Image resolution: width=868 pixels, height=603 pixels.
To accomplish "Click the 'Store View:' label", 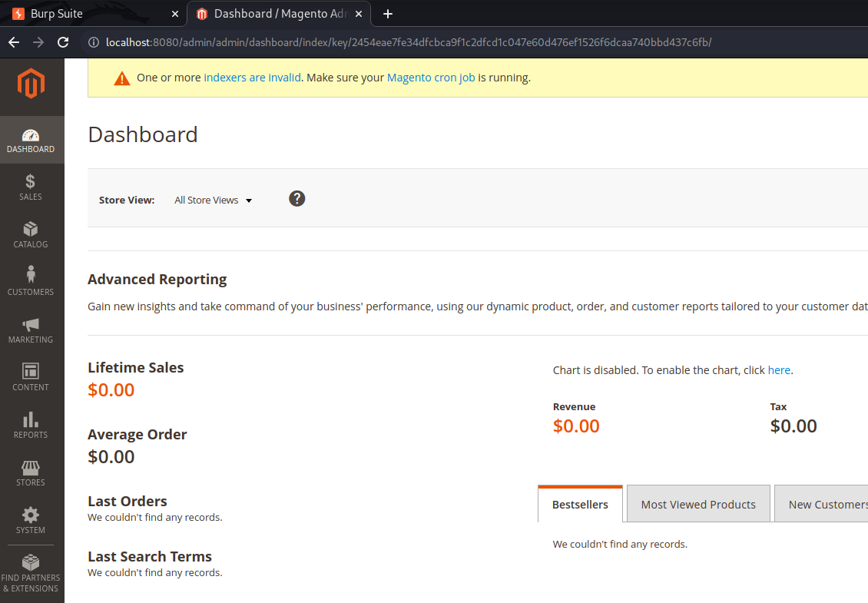I will pos(127,200).
